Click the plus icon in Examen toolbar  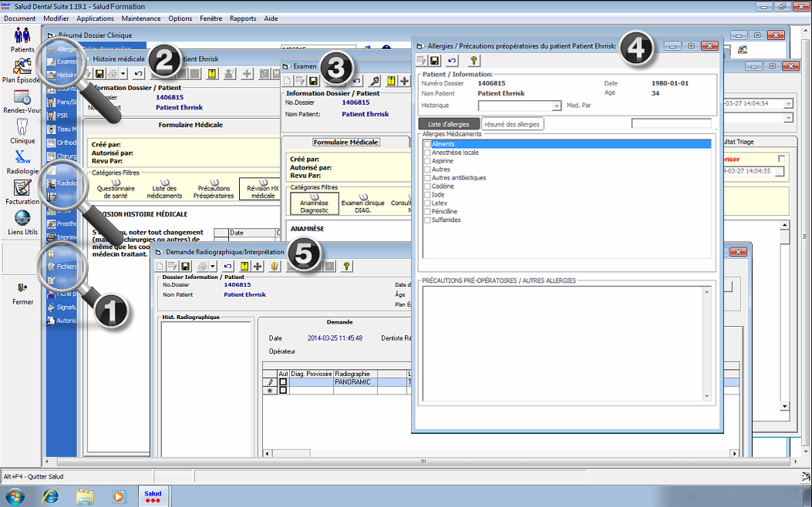point(404,81)
